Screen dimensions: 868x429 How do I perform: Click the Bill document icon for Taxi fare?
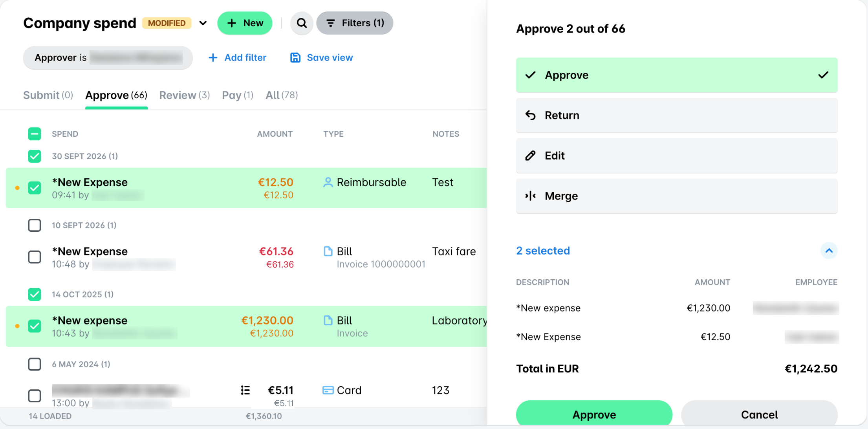click(328, 251)
